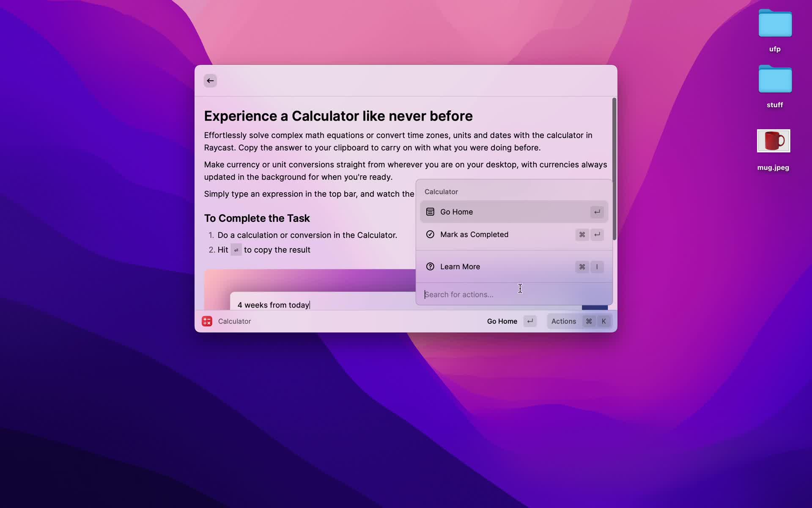Screen dimensions: 812x508
Task: Click the stuff folder icon on desktop
Action: [774, 79]
